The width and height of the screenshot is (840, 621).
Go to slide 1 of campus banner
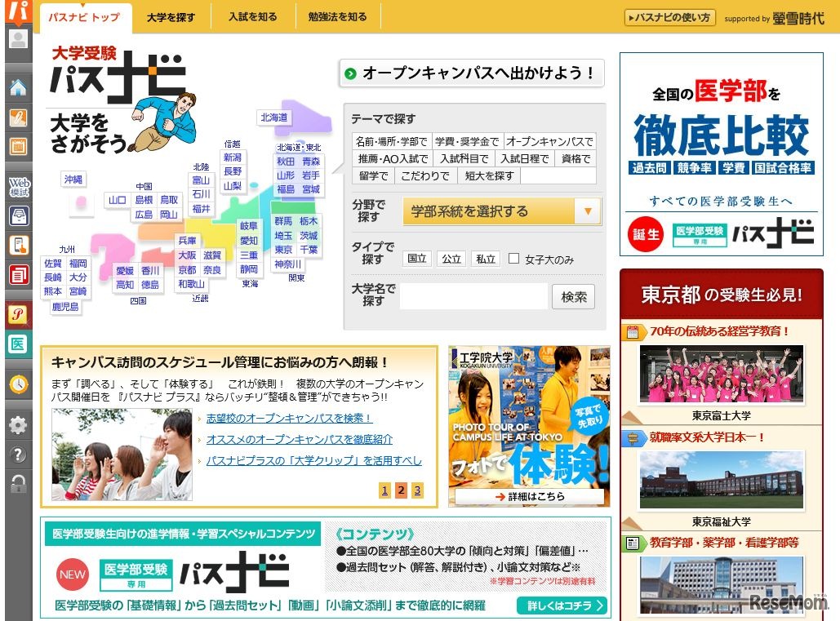[x=384, y=490]
